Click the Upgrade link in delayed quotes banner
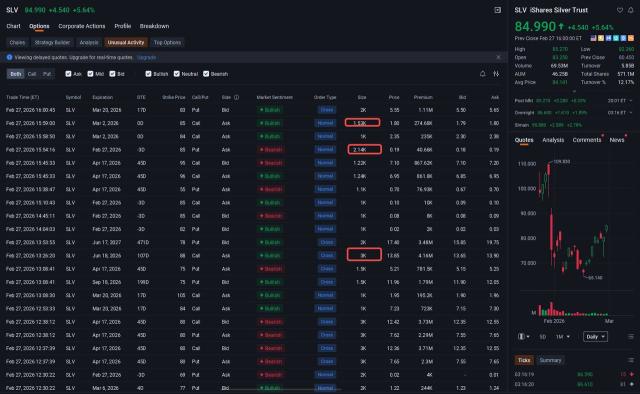This screenshot has height=394, width=640. pos(147,58)
